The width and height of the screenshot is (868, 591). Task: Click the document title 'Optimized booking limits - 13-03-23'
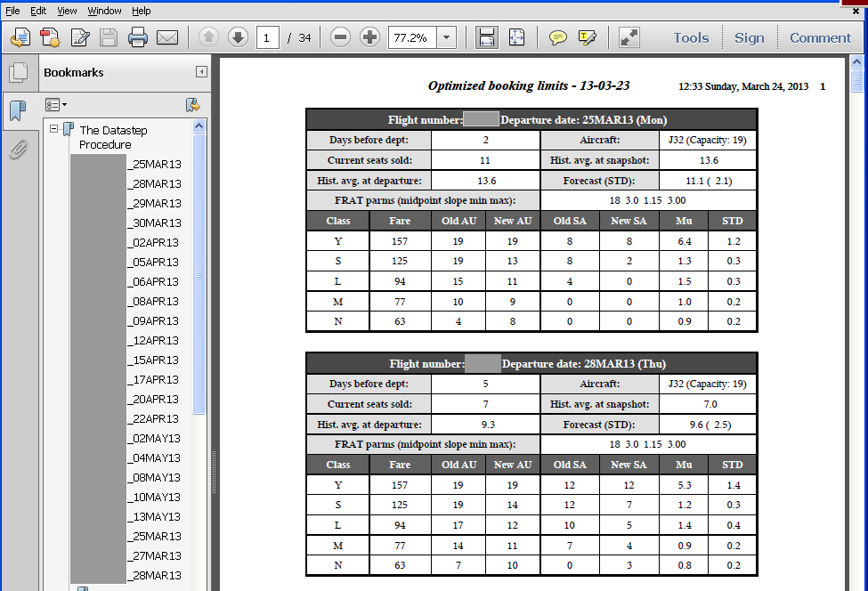click(x=529, y=85)
